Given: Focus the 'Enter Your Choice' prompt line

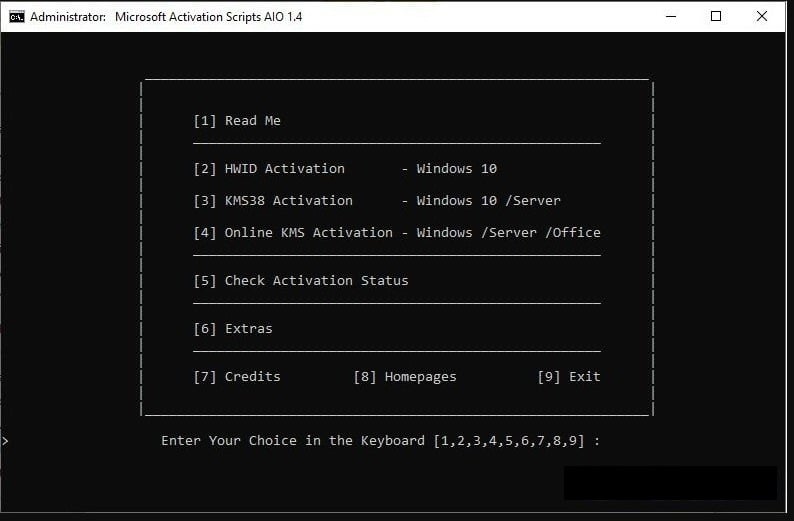Looking at the screenshot, I should (x=380, y=441).
